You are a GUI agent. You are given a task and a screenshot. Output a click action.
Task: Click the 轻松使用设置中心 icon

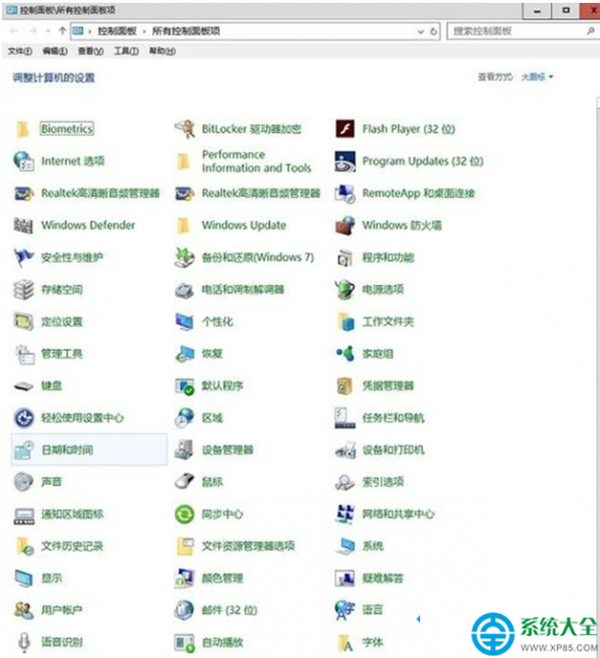(24, 418)
